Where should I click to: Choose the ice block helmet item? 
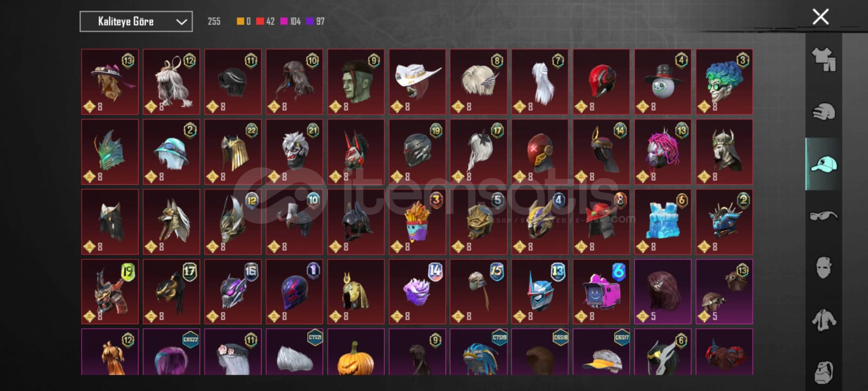click(662, 222)
